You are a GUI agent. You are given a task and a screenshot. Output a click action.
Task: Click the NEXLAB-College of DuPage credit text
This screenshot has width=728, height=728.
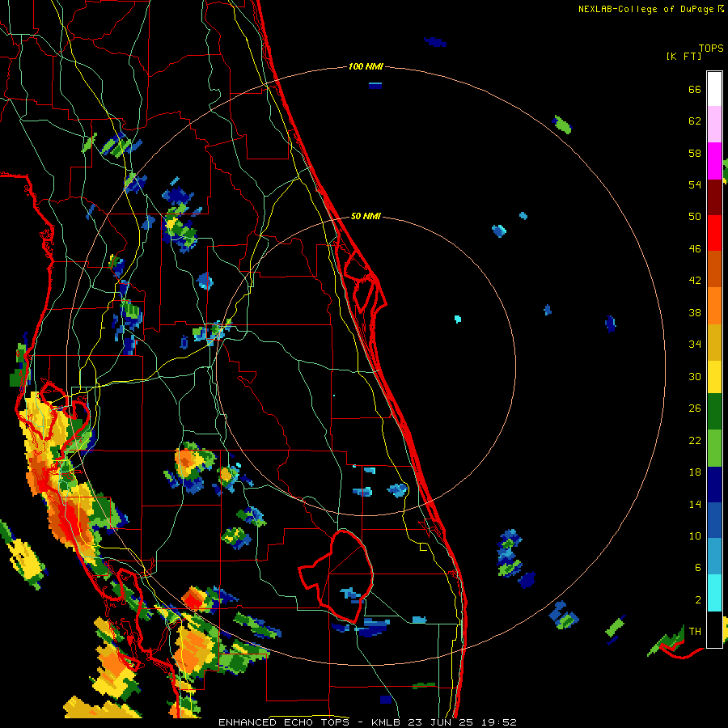pyautogui.click(x=650, y=9)
